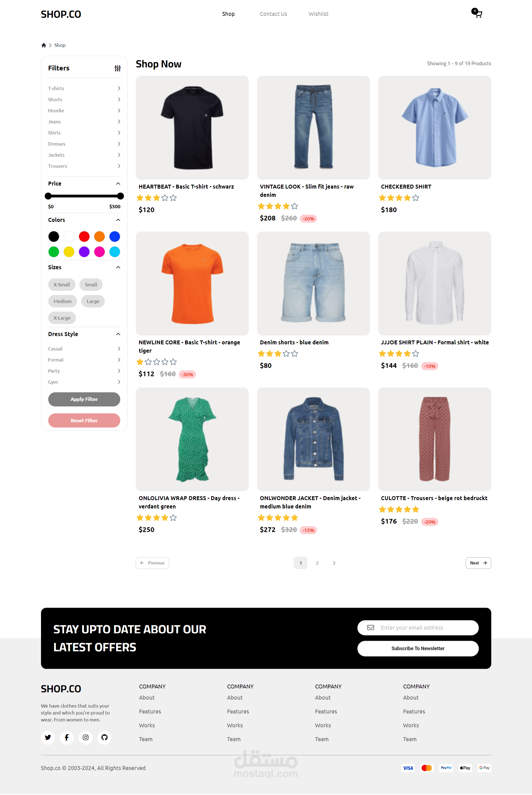Select the Medium size chip
Screen dimensions: 532x795
(x=62, y=301)
